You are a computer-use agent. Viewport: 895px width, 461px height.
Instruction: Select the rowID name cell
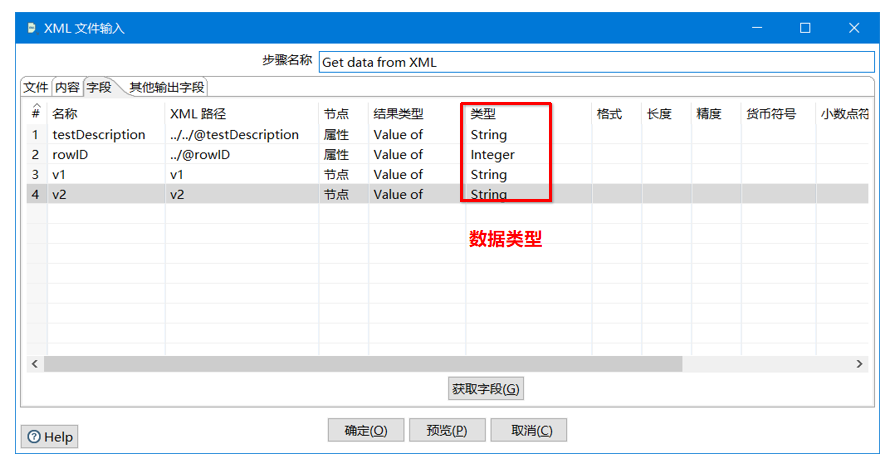point(106,155)
